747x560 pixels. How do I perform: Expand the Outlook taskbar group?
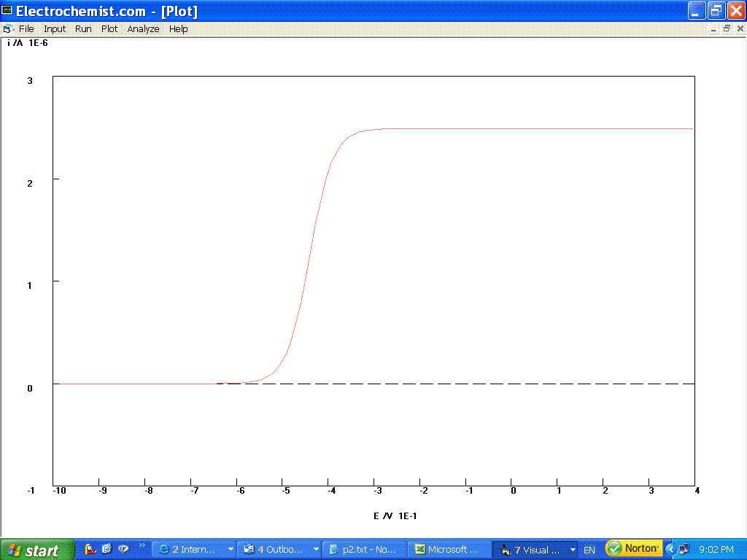click(x=315, y=550)
